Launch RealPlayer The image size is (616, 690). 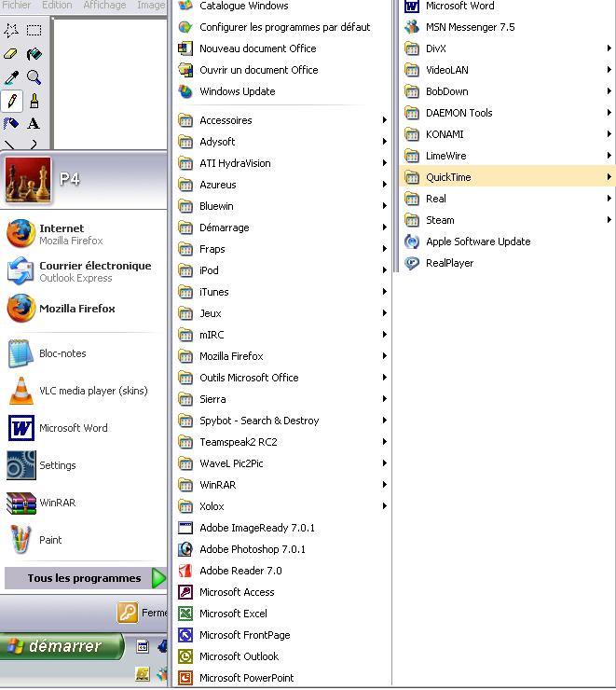[508, 263]
